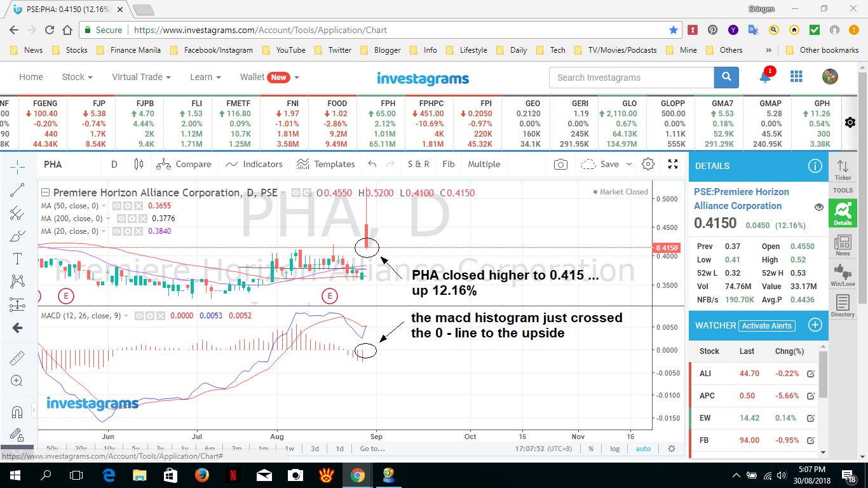Toggle percentage scale on the chart
This screenshot has width=868, height=488.
(x=591, y=449)
